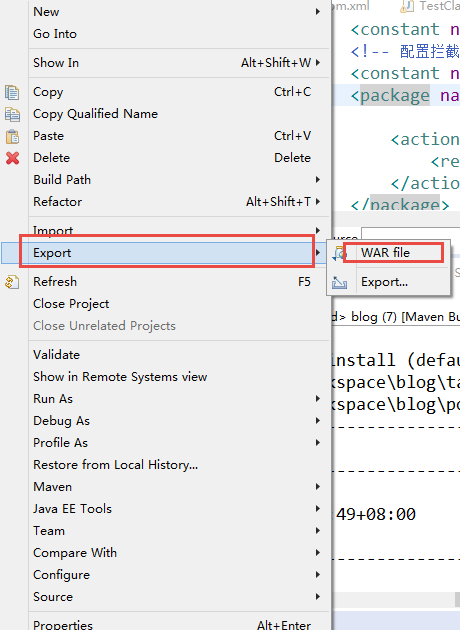The image size is (460, 630).
Task: Choose Export... in the submenu
Action: [x=384, y=282]
